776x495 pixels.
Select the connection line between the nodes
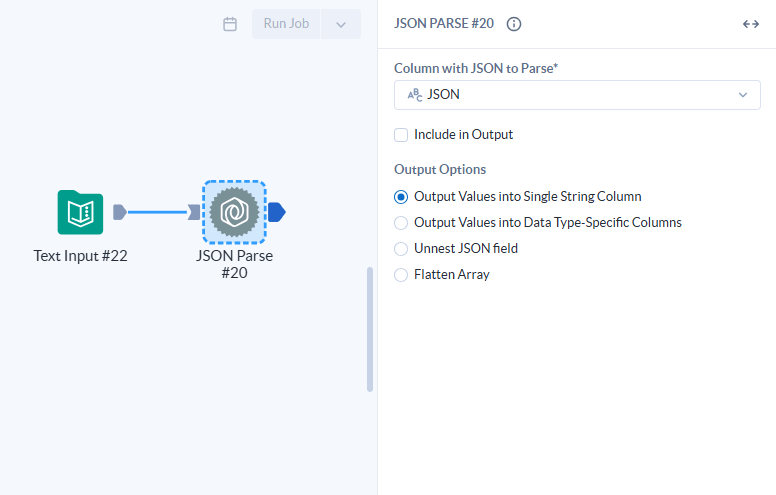pyautogui.click(x=156, y=212)
